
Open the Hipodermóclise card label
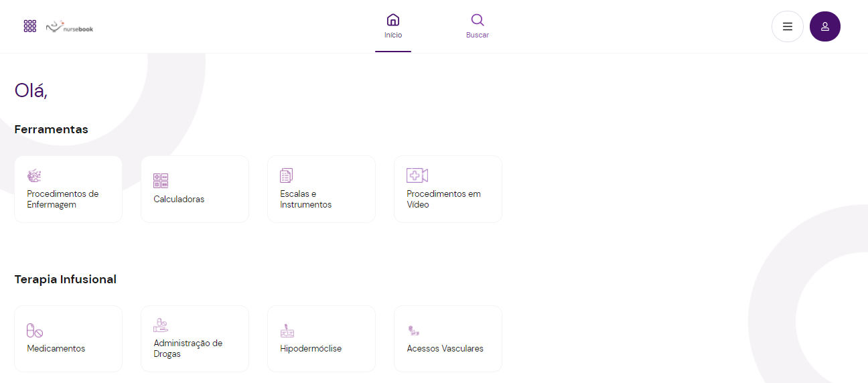click(311, 349)
